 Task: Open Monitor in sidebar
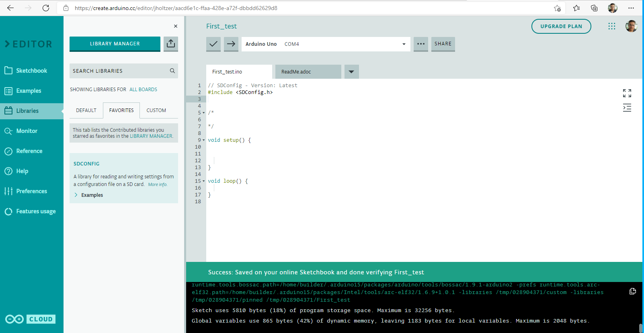32,131
